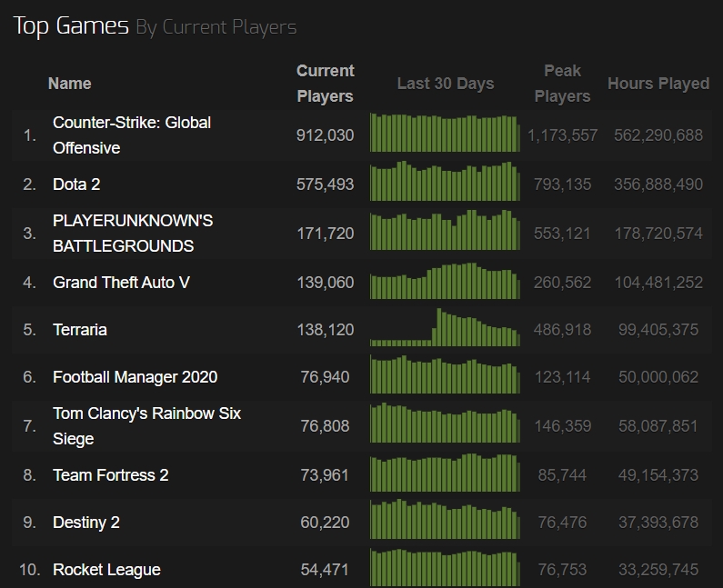723x588 pixels.
Task: Click the PUBG 30-day player chart
Action: coord(445,230)
